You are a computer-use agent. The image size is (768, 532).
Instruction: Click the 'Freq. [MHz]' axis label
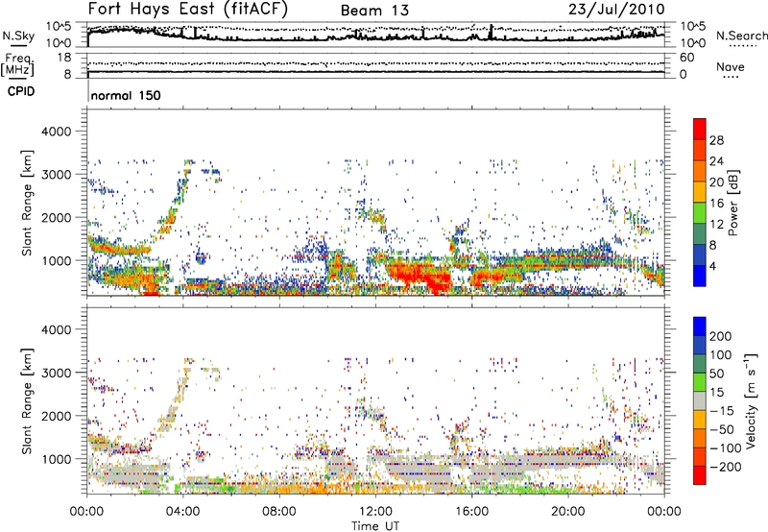tap(17, 65)
